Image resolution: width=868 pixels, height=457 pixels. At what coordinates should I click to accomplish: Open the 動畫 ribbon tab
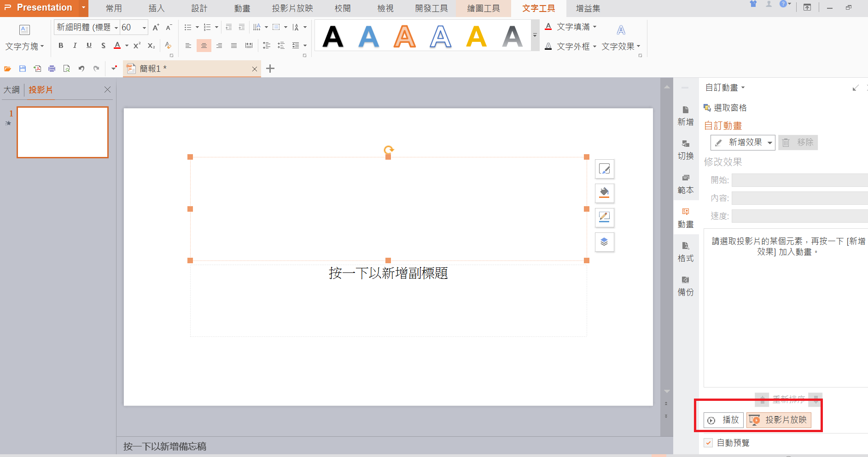point(242,8)
